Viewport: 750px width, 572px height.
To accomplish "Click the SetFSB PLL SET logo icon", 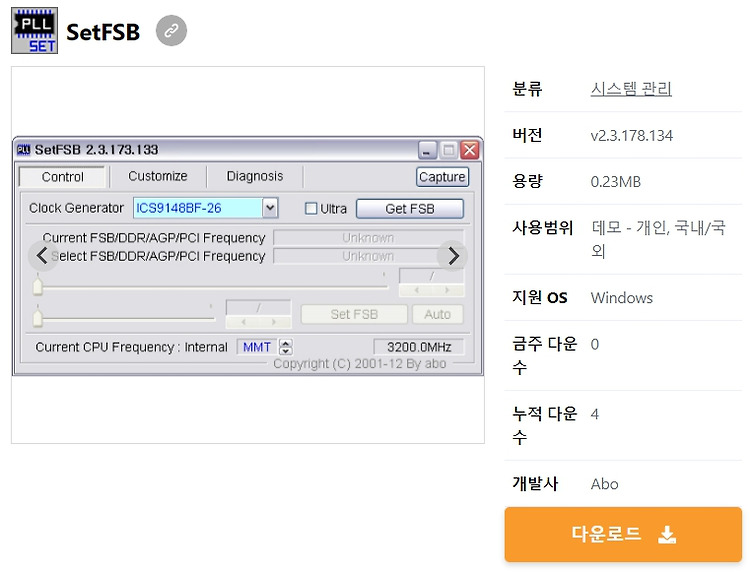I will tap(34, 31).
